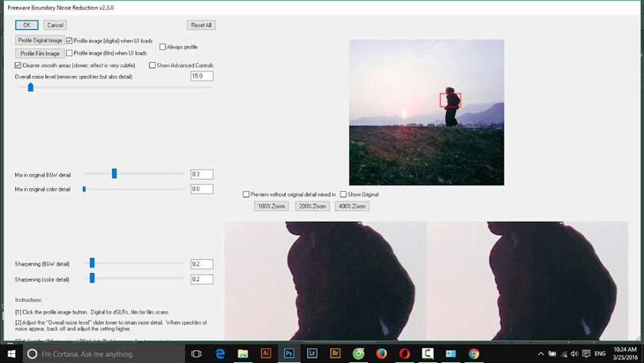
Task: Click the Profile Digital Image button
Action: tap(40, 40)
